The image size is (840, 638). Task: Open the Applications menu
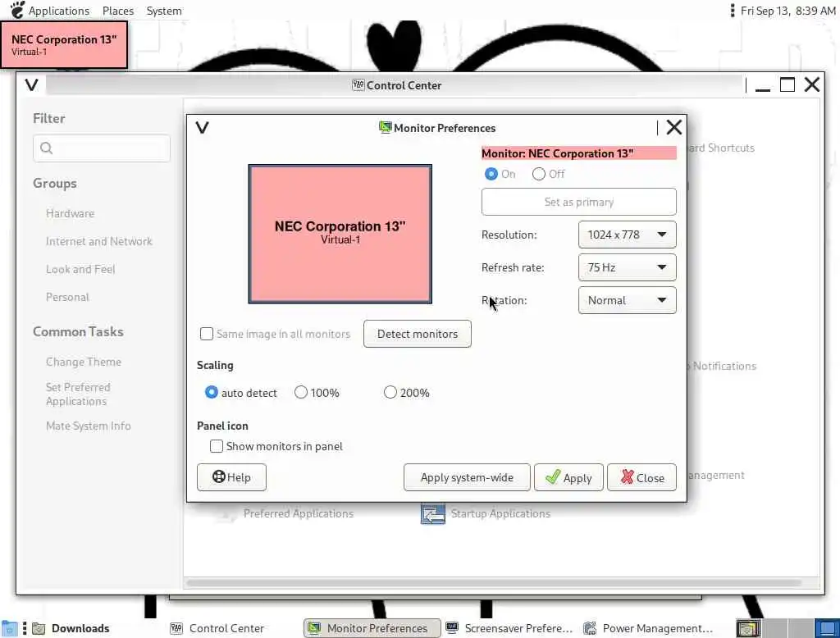[x=59, y=11]
